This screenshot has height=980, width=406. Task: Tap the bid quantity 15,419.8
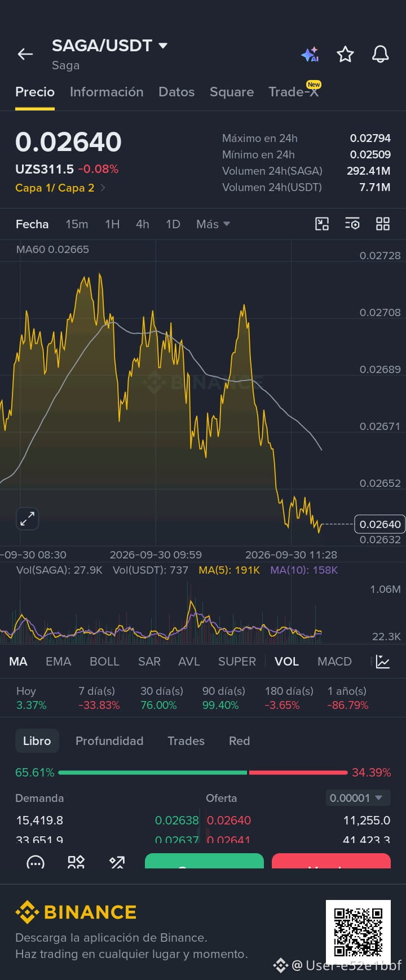click(39, 821)
